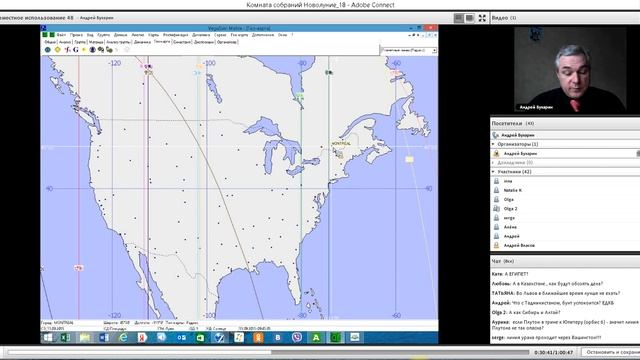Click the Видео panel header
640x360 pixels.
pyautogui.click(x=565, y=18)
